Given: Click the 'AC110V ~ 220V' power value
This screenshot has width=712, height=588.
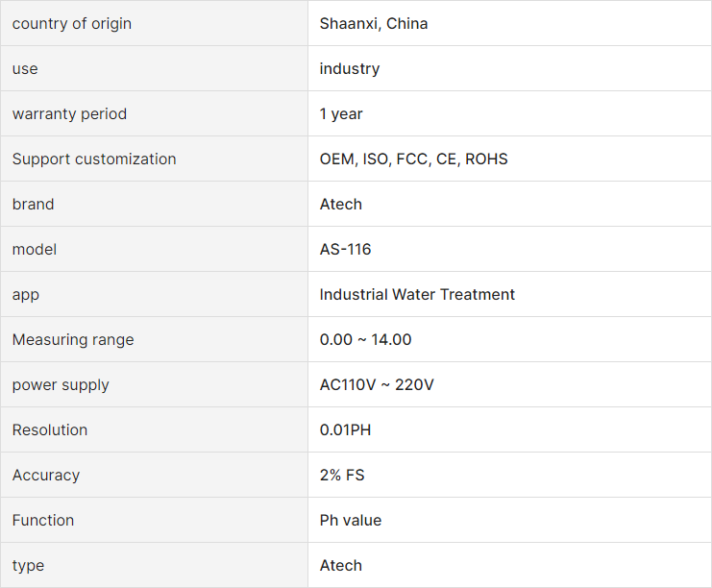Looking at the screenshot, I should click(x=377, y=384).
